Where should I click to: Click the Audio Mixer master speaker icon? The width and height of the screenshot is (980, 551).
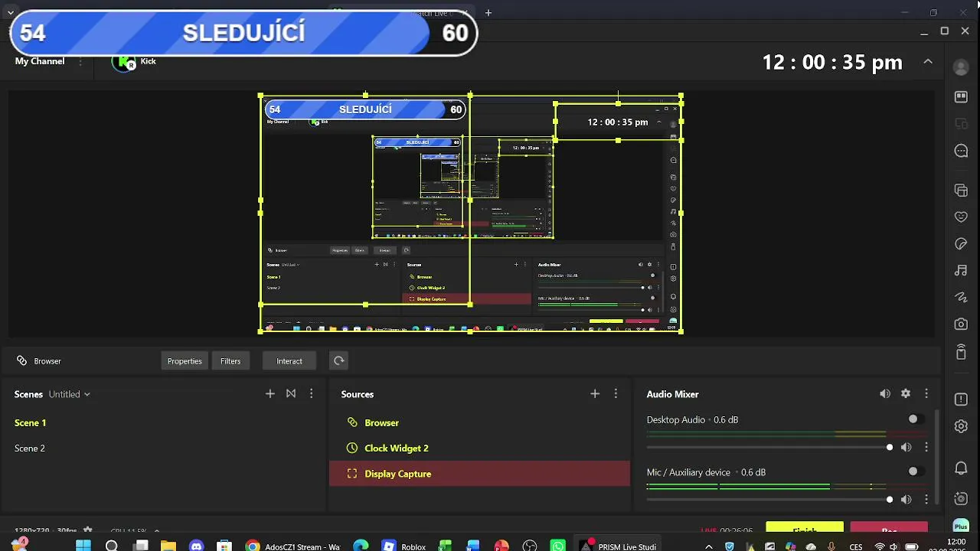885,393
